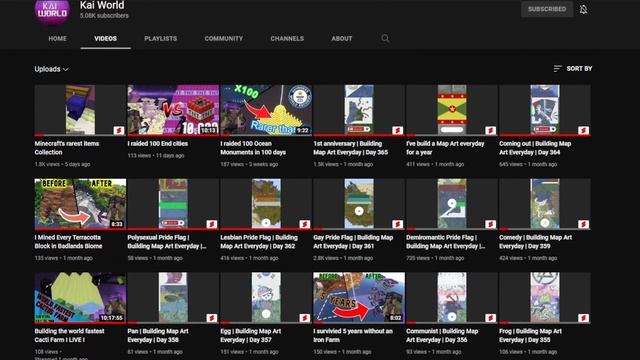
Task: Click Shorts badge on Frog Day 355 thumbnail
Action: pos(583,318)
